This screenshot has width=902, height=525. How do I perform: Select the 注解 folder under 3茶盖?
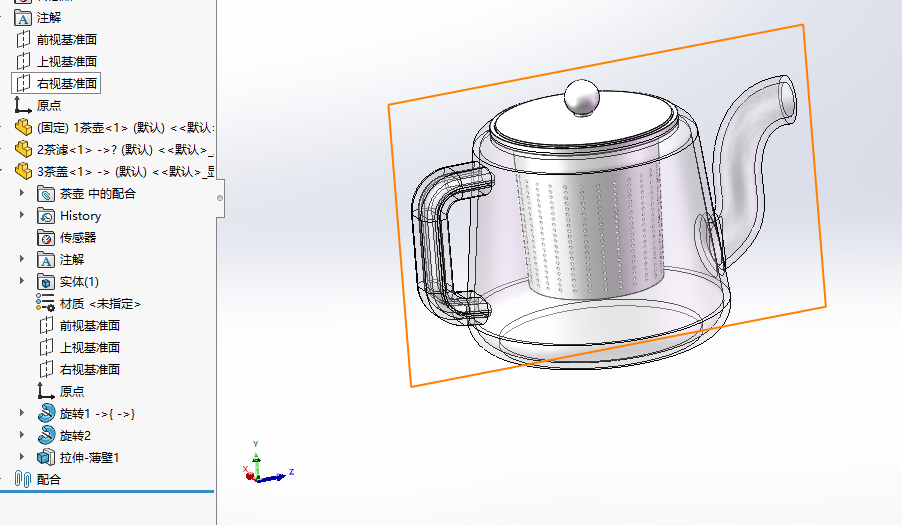[x=60, y=259]
